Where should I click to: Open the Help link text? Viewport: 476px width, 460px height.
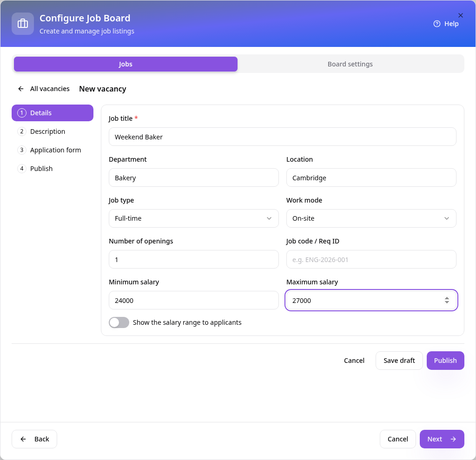pos(451,24)
